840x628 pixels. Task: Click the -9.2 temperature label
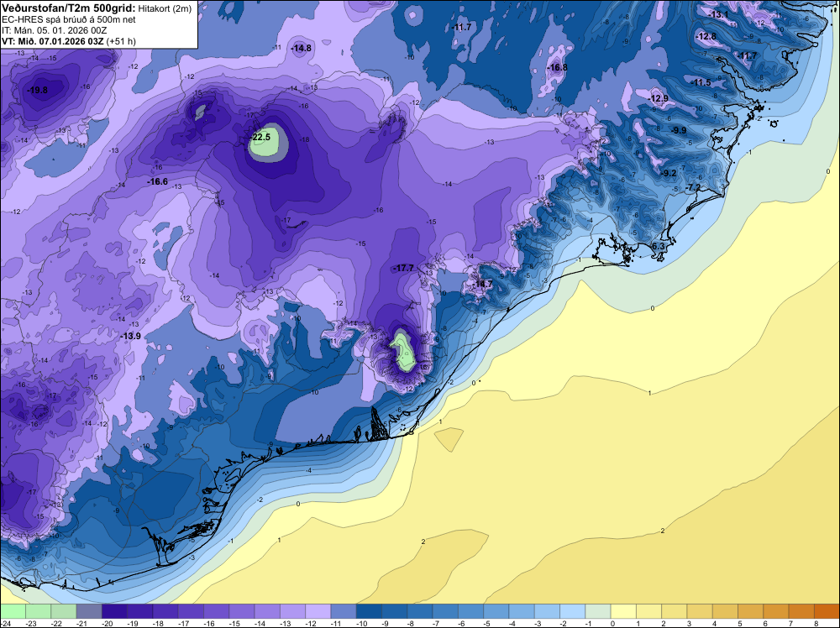(669, 173)
